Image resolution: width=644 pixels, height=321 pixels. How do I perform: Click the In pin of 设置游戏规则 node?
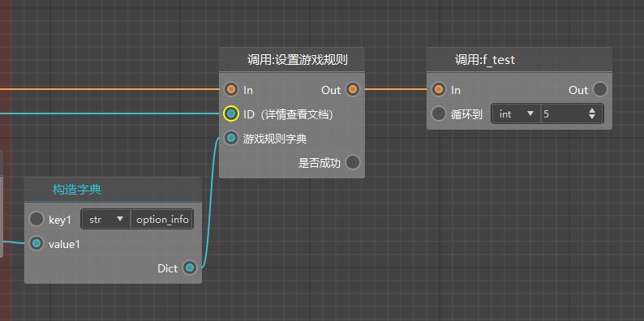point(232,89)
